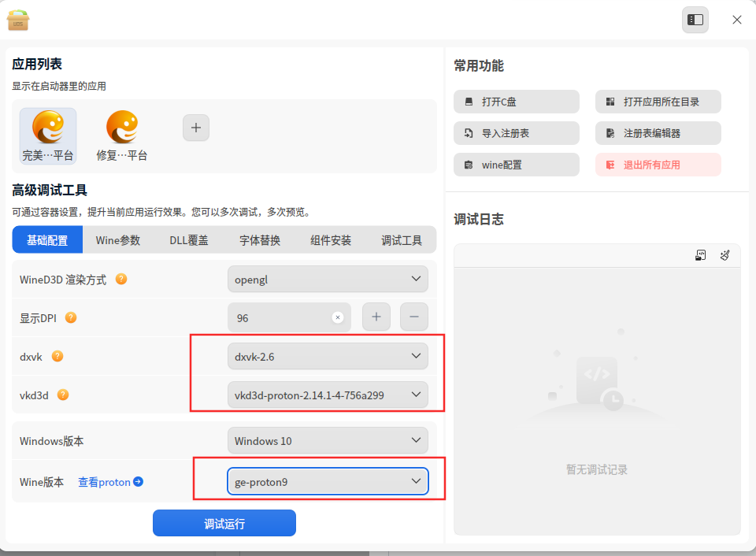Select the 完美…平台 app icon
This screenshot has width=756, height=556.
coord(48,135)
